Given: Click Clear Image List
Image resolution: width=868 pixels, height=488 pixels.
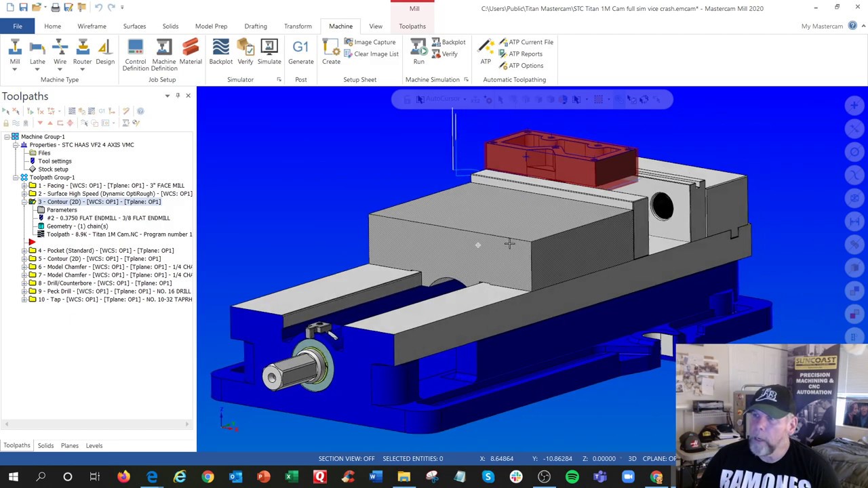Looking at the screenshot, I should tap(371, 54).
